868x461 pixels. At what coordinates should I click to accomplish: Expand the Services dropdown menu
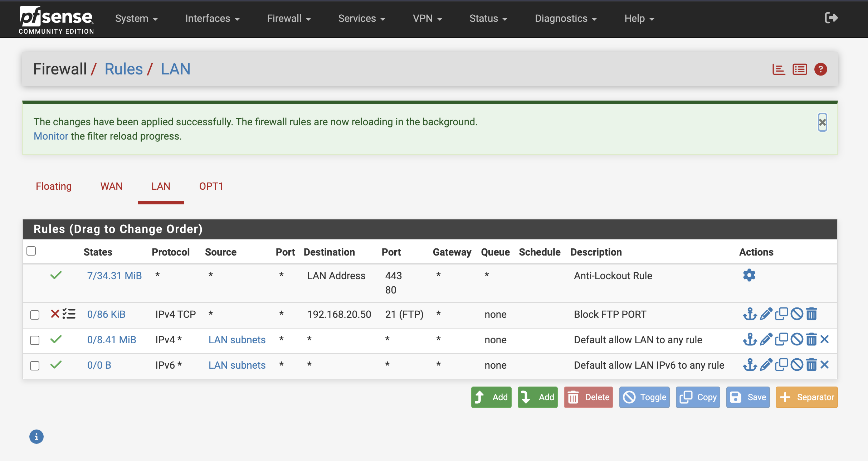pyautogui.click(x=362, y=19)
